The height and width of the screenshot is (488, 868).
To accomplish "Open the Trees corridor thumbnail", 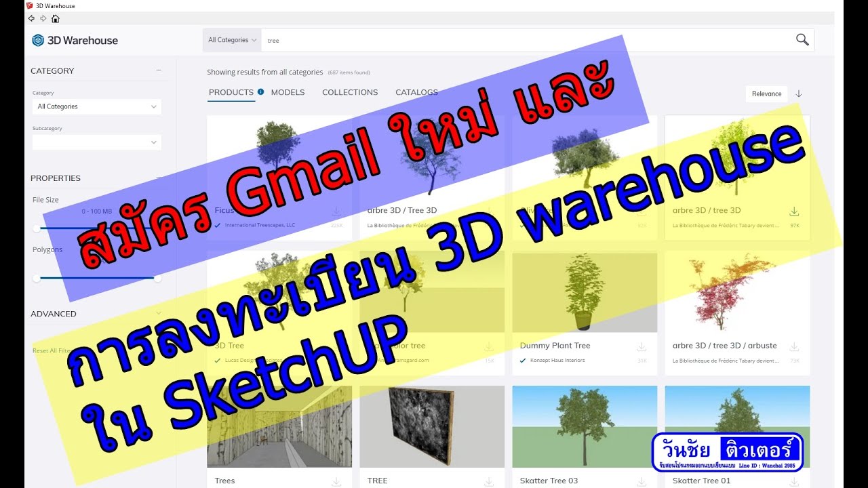I will tap(279, 426).
